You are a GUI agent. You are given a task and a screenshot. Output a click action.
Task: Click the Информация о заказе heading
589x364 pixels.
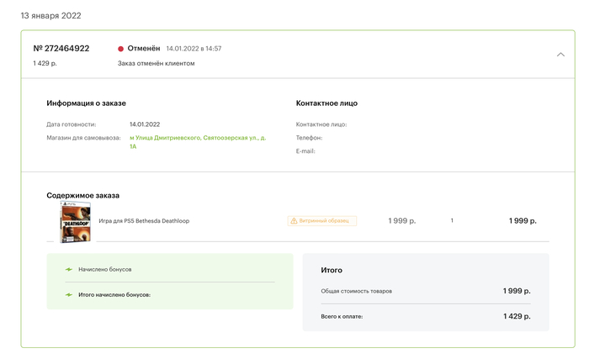coord(86,103)
